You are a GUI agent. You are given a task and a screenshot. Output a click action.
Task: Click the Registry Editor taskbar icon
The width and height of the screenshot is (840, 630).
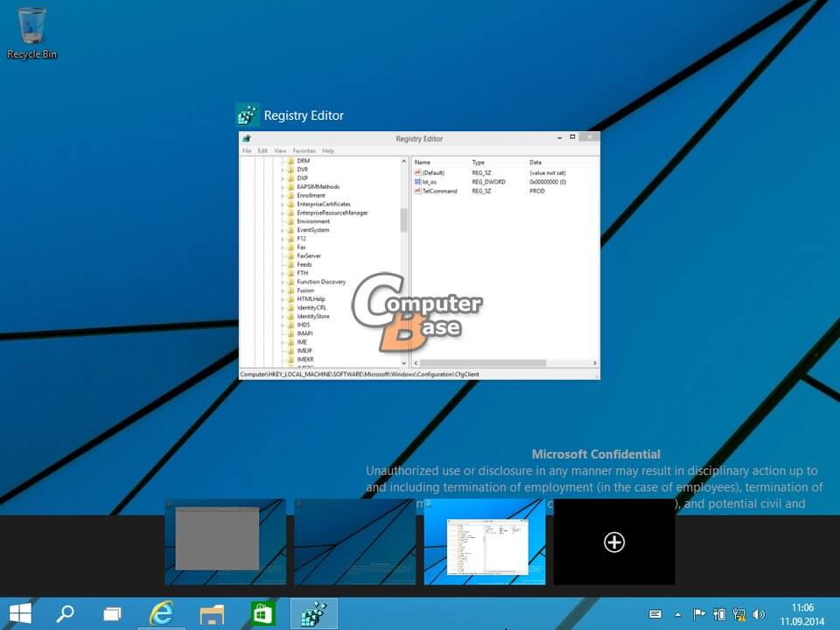312,613
